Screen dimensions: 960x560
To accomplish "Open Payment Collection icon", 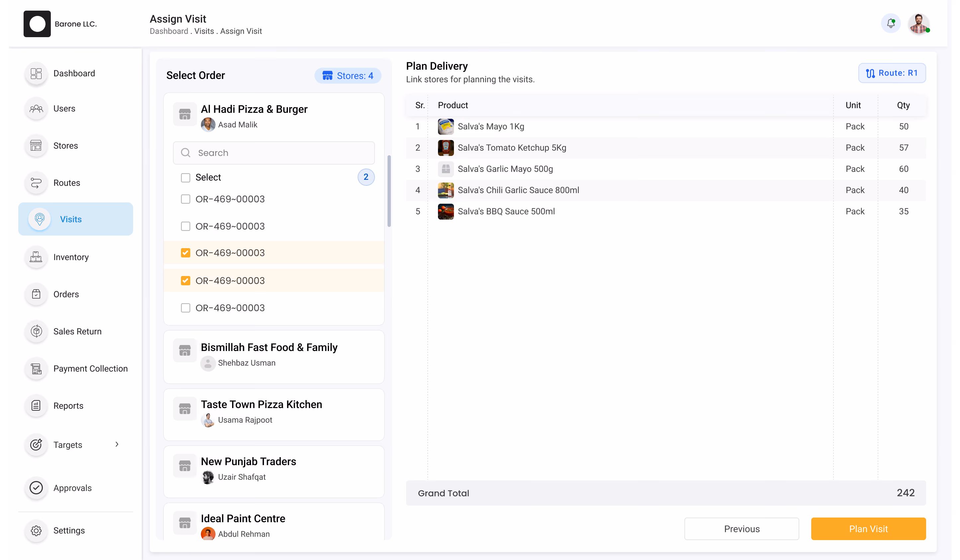I will click(36, 369).
